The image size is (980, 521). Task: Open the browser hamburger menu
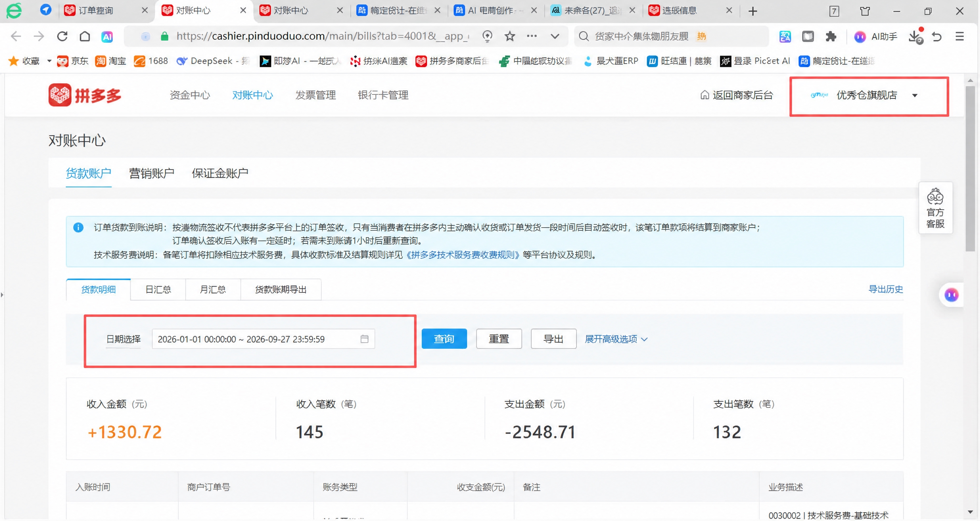959,36
